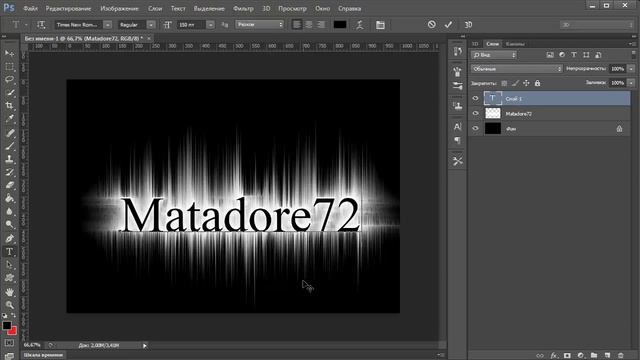Select the Crop tool

[x=9, y=106]
